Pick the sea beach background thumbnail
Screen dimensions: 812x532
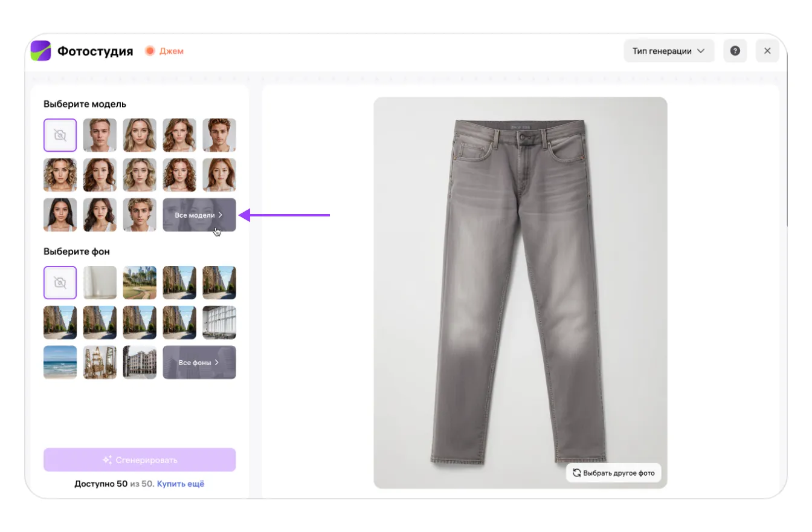coord(60,362)
